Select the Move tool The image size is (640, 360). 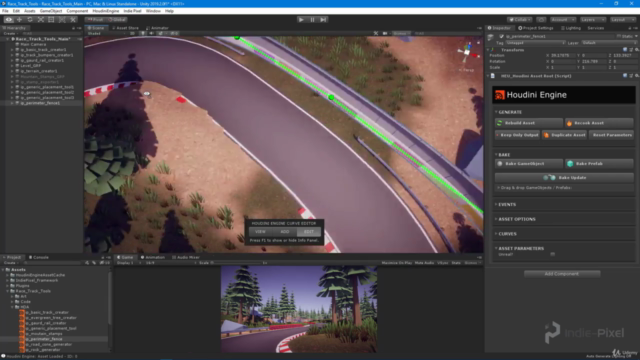[x=19, y=20]
